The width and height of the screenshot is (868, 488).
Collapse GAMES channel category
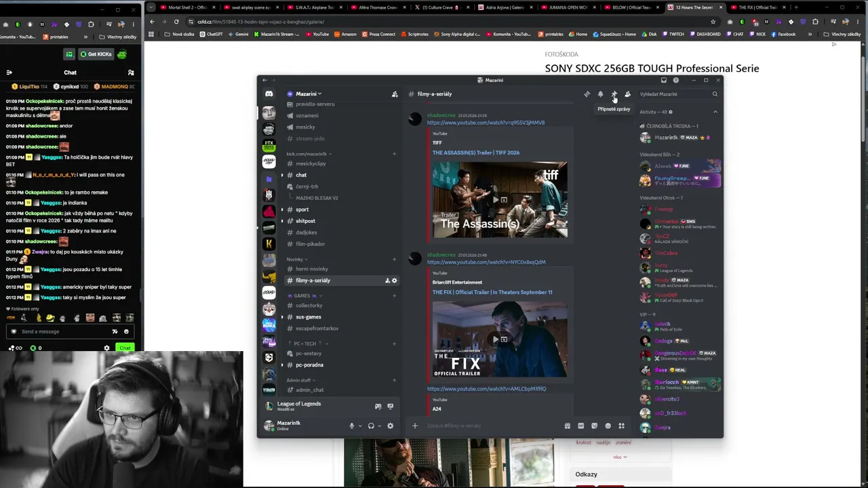coord(303,296)
